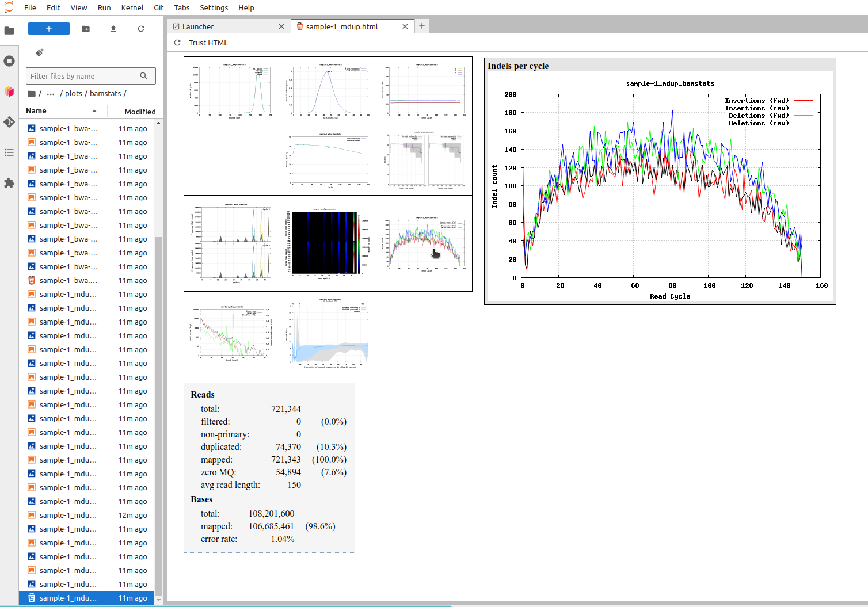Screen dimensions: 868x607
Task: Create a new folder via toolbar icon
Action: point(86,29)
